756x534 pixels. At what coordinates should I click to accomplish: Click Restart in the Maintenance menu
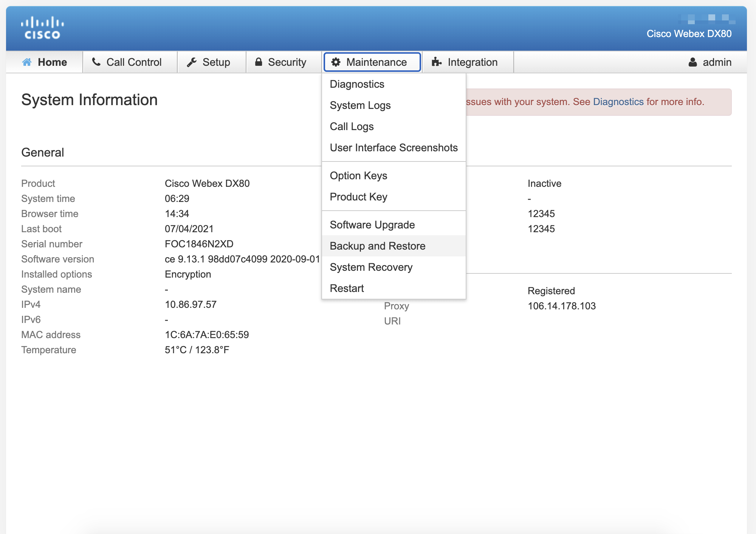click(394, 288)
